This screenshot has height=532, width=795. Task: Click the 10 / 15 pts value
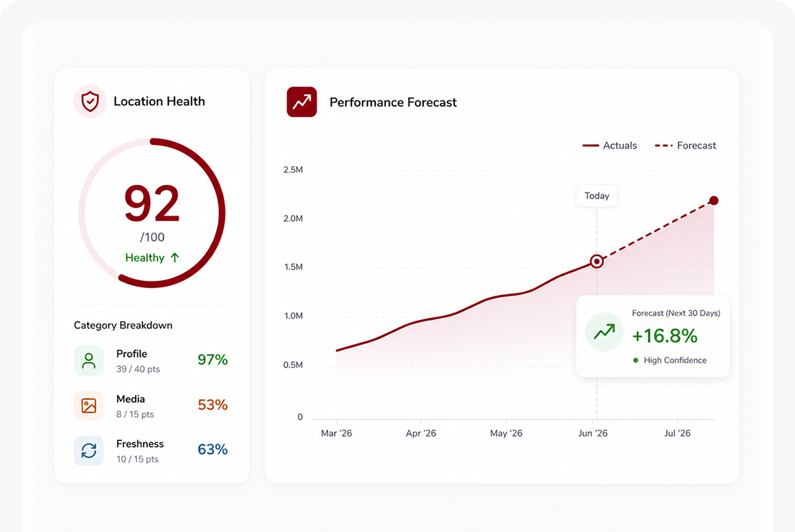tap(137, 459)
